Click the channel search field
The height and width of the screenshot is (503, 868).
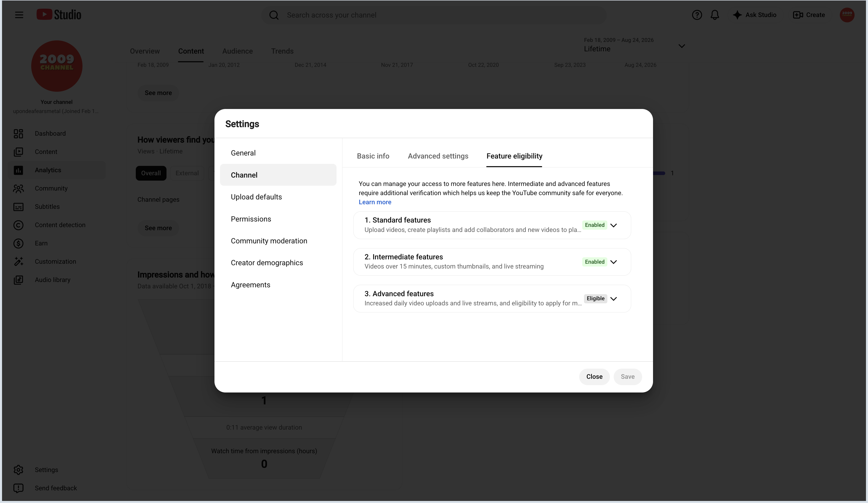[x=434, y=15]
